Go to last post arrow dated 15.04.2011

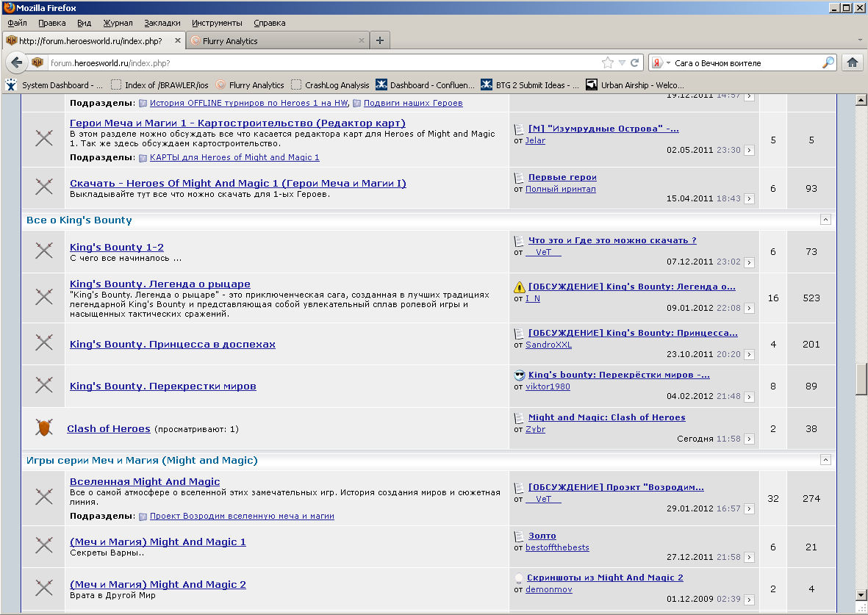(x=749, y=198)
